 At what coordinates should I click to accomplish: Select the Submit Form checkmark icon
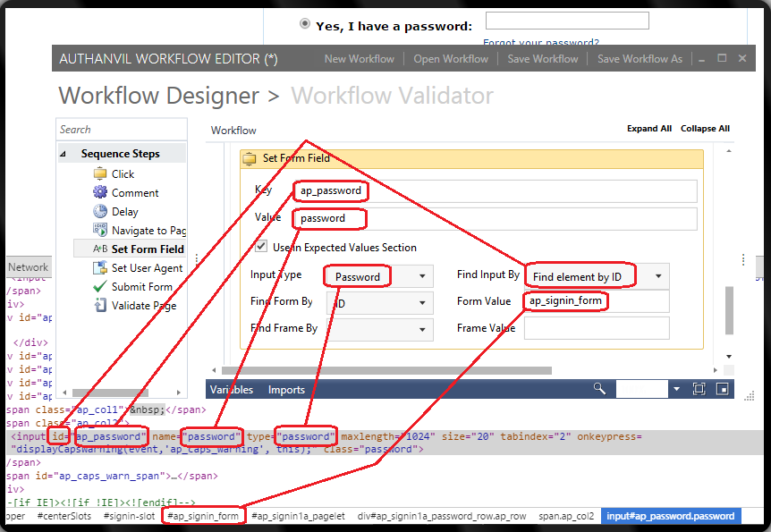click(100, 286)
